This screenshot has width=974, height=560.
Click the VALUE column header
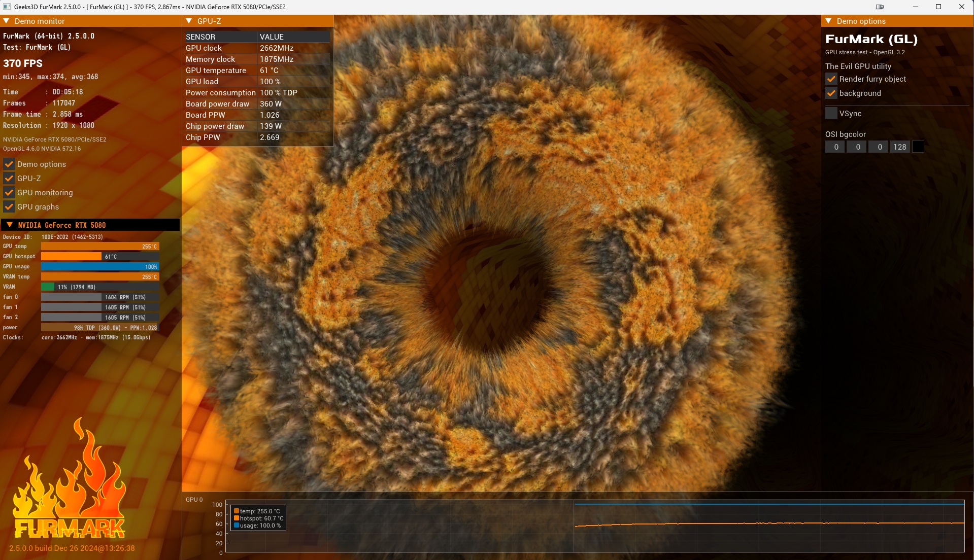tap(272, 37)
